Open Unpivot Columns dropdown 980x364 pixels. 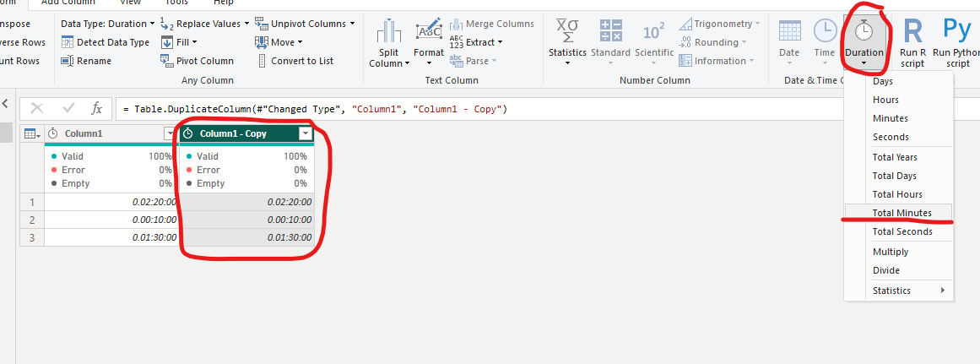point(305,24)
